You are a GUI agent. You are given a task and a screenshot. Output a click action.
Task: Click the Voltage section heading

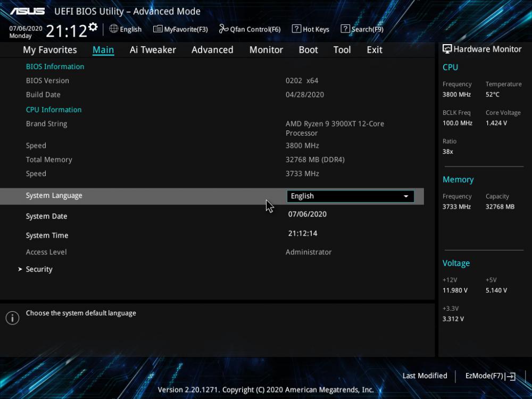pos(456,263)
